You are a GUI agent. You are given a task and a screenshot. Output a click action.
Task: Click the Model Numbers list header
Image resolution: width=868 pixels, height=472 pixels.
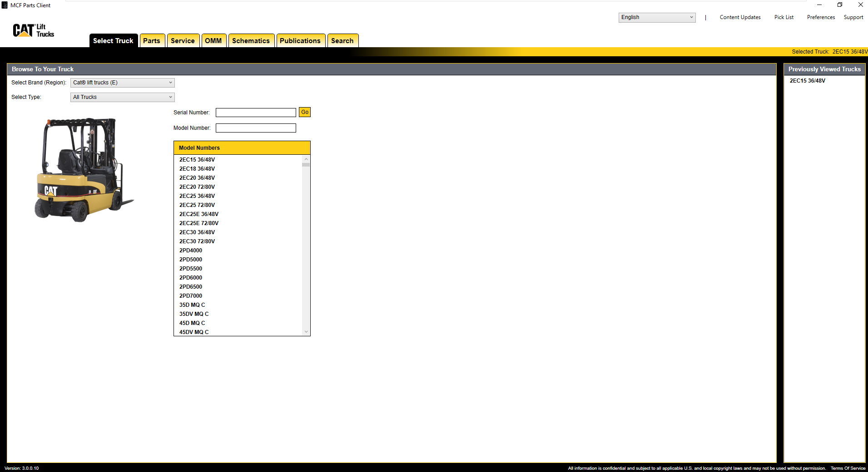(242, 148)
